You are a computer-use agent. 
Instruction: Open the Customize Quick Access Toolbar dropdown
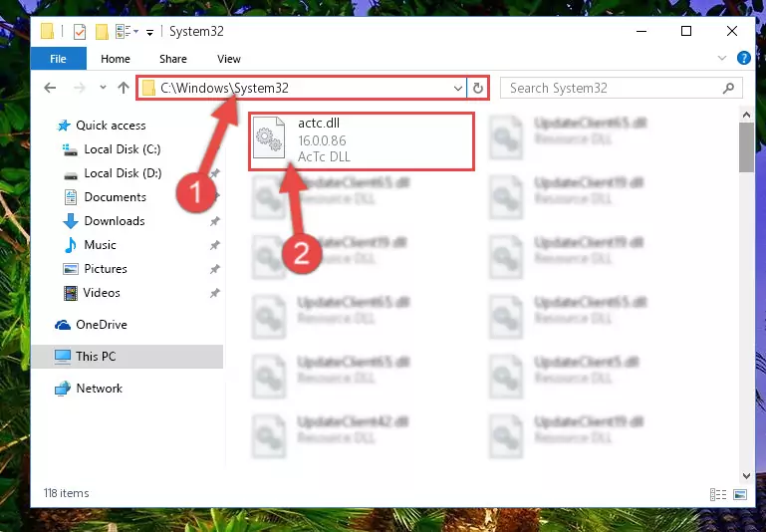150,33
